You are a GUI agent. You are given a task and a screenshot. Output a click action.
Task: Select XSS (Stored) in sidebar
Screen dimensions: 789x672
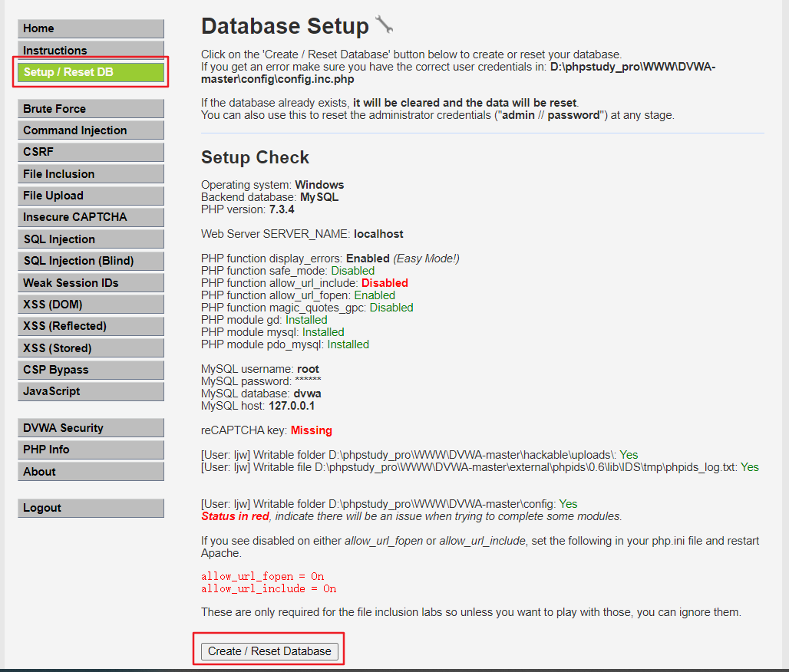click(x=91, y=348)
